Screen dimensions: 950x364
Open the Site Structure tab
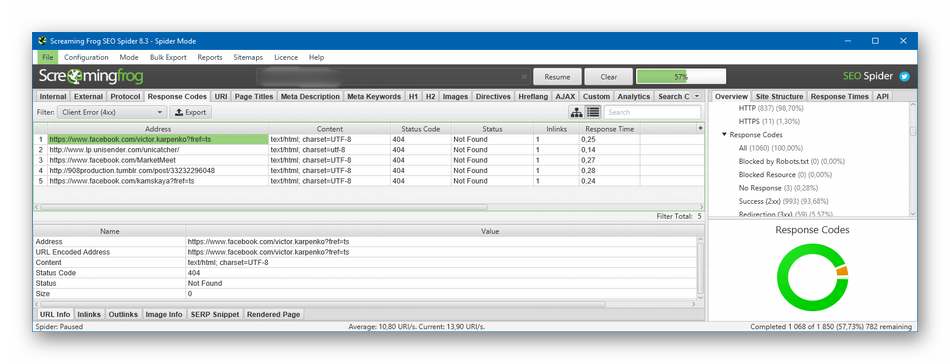coord(779,96)
